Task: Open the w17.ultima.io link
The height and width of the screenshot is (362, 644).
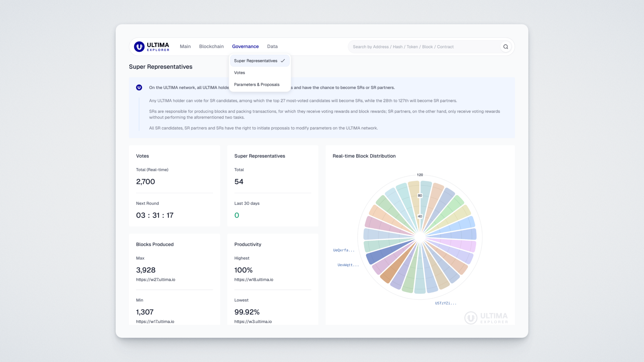Action: (x=155, y=321)
